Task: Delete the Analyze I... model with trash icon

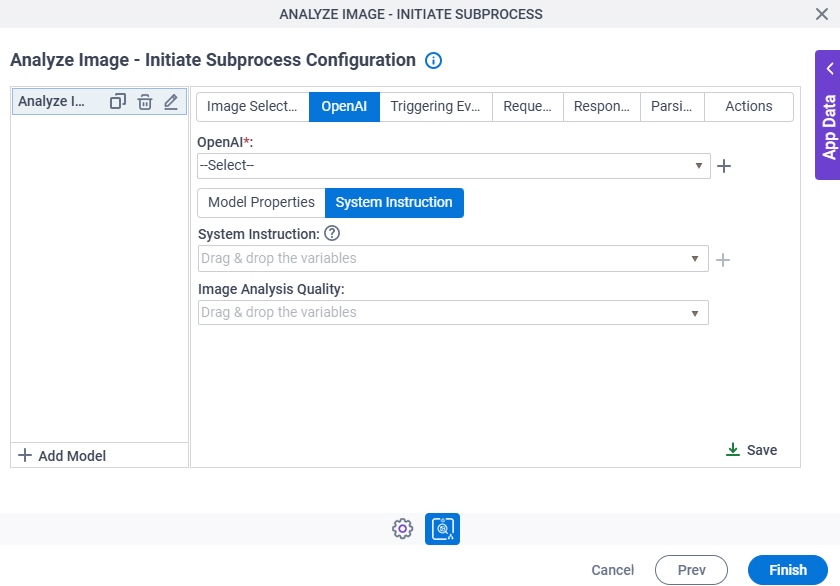Action: coord(145,101)
